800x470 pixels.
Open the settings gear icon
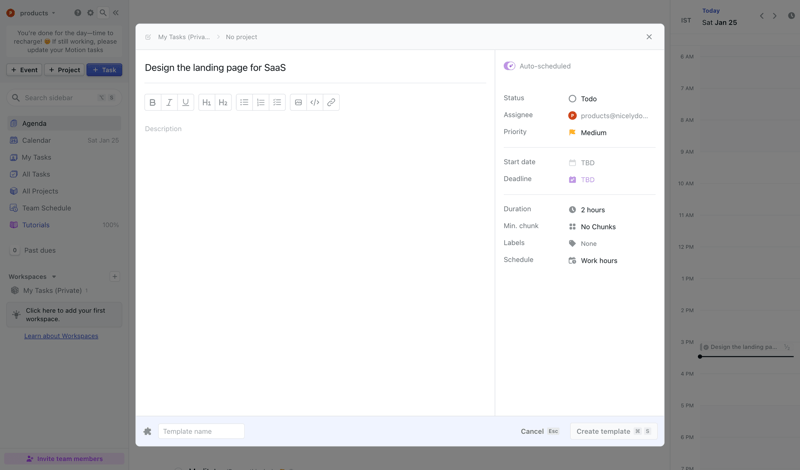(x=90, y=13)
